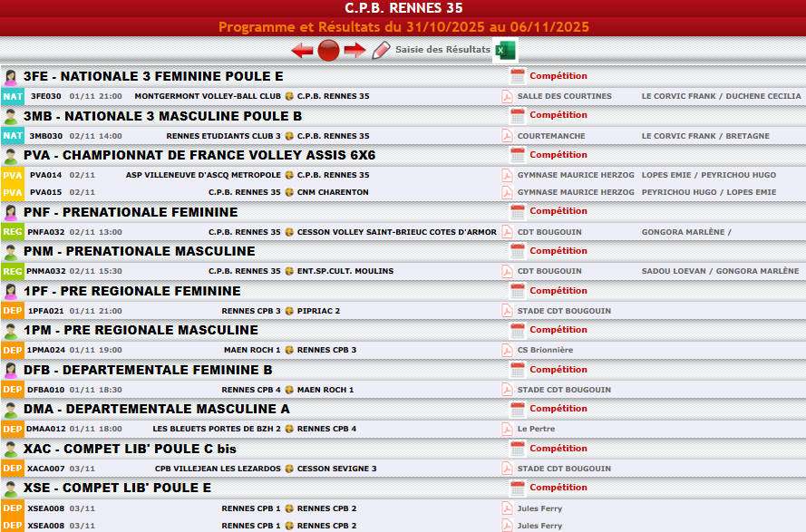This screenshot has height=532, width=806.
Task: Open Compétition link for Departementale Feminine B
Action: pyautogui.click(x=558, y=370)
